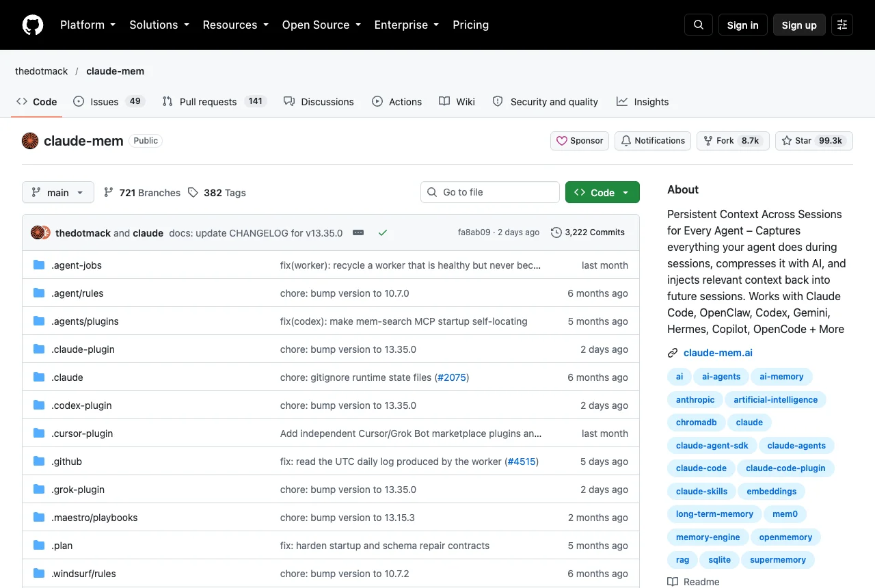Open the Insights tab
The image size is (875, 588).
(x=643, y=102)
